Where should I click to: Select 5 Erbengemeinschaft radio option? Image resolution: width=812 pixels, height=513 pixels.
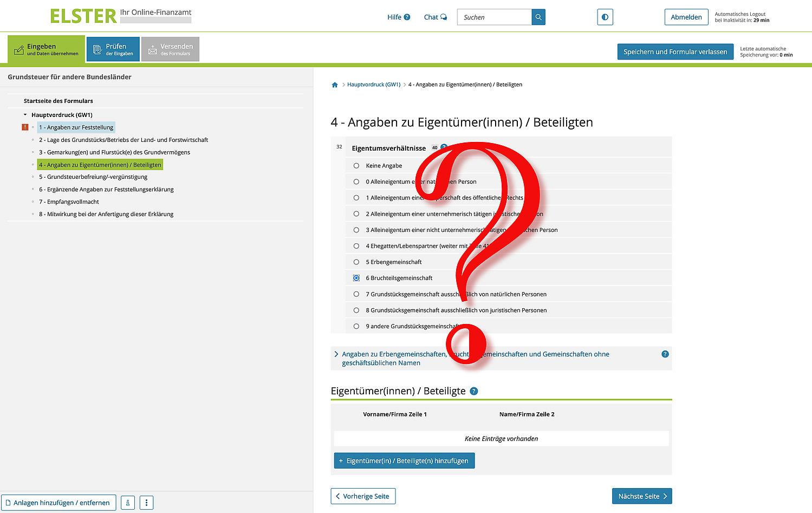pyautogui.click(x=356, y=262)
